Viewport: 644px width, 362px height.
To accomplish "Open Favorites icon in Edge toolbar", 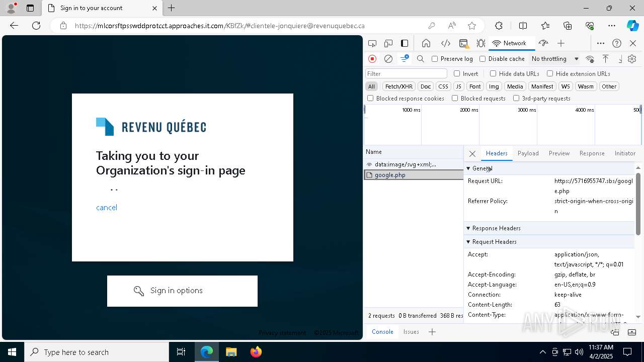I will tap(545, 26).
